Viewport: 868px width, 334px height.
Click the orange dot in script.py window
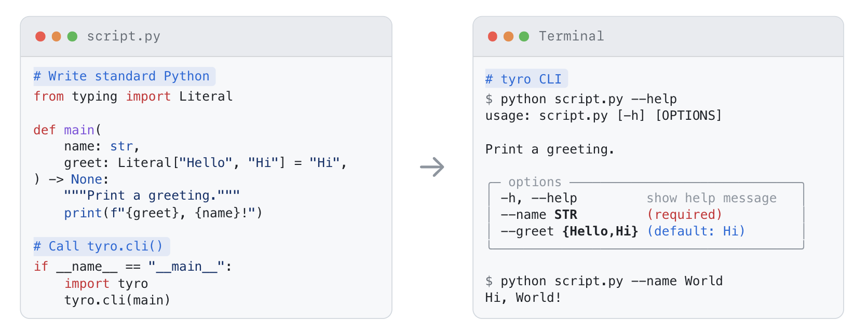[57, 36]
